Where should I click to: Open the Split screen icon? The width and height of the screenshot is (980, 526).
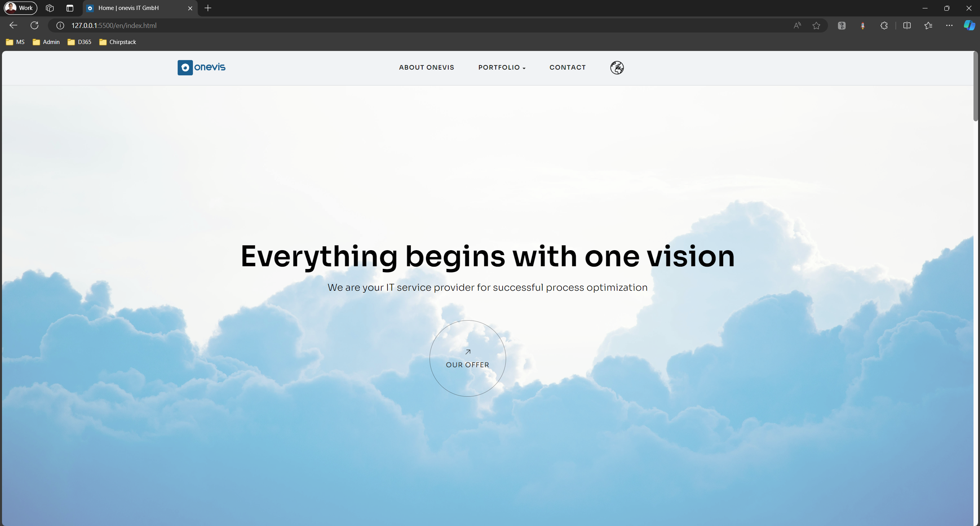click(x=907, y=26)
